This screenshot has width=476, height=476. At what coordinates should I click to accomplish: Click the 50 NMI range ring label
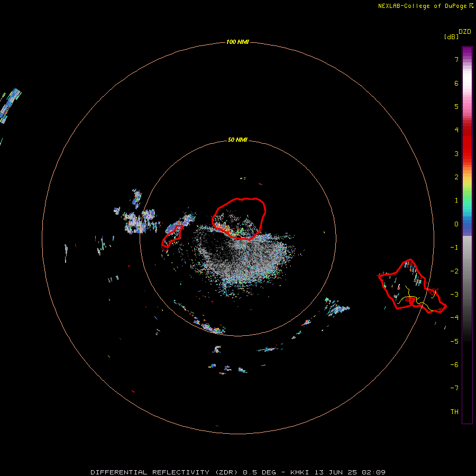(237, 140)
